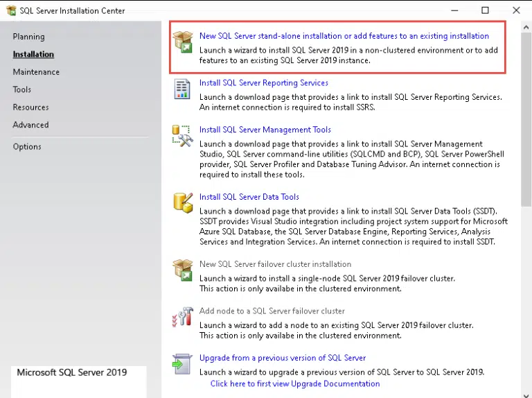Click the Microsoft SQL Server 2019 logo text
This screenshot has height=398, width=532.
click(72, 372)
